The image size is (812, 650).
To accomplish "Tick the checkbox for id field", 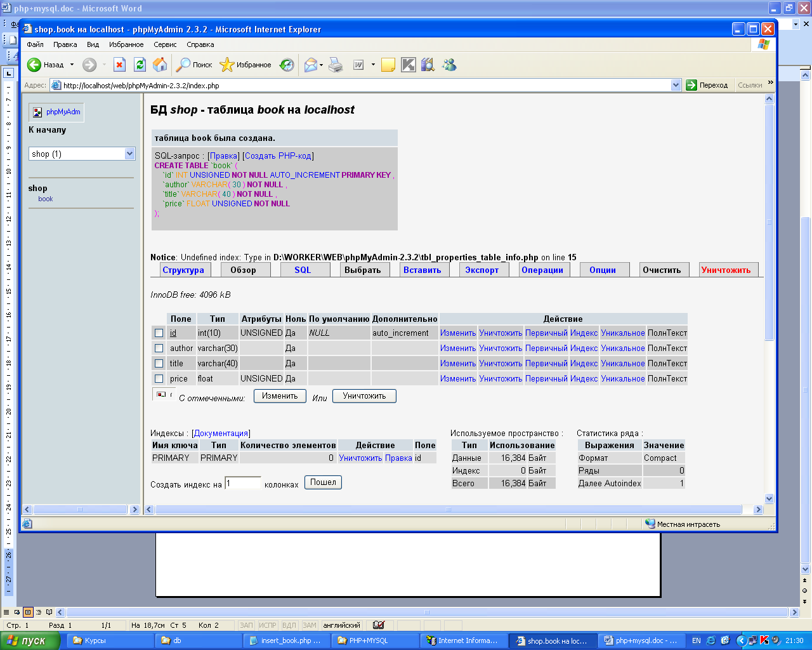I will [x=159, y=333].
